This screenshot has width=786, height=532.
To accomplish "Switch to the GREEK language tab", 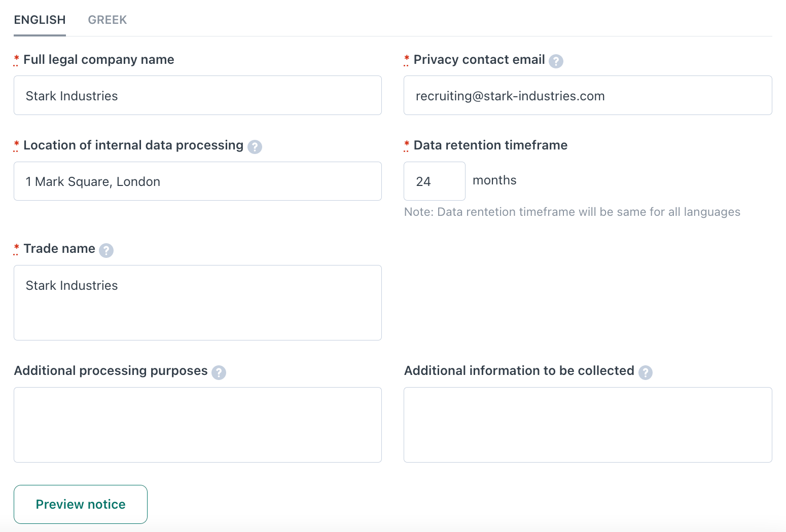I will pyautogui.click(x=107, y=20).
